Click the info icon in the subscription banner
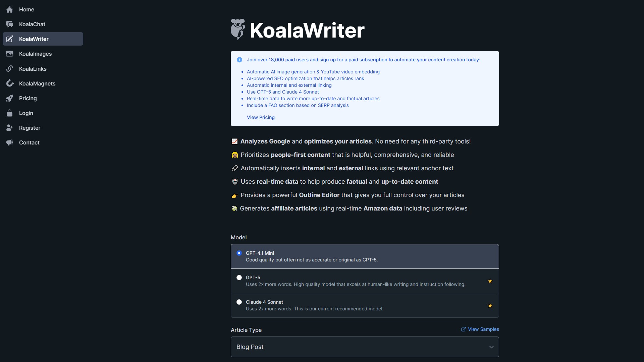The height and width of the screenshot is (362, 644). pos(239,60)
